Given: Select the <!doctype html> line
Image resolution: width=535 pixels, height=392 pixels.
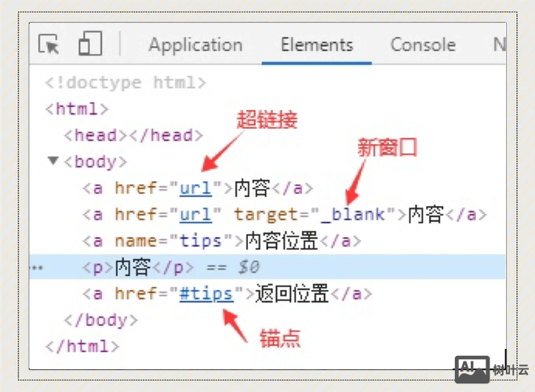Looking at the screenshot, I should (126, 82).
